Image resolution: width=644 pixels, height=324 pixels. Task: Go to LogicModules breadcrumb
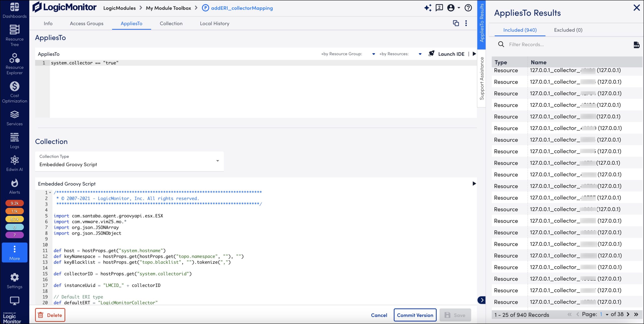tap(119, 8)
